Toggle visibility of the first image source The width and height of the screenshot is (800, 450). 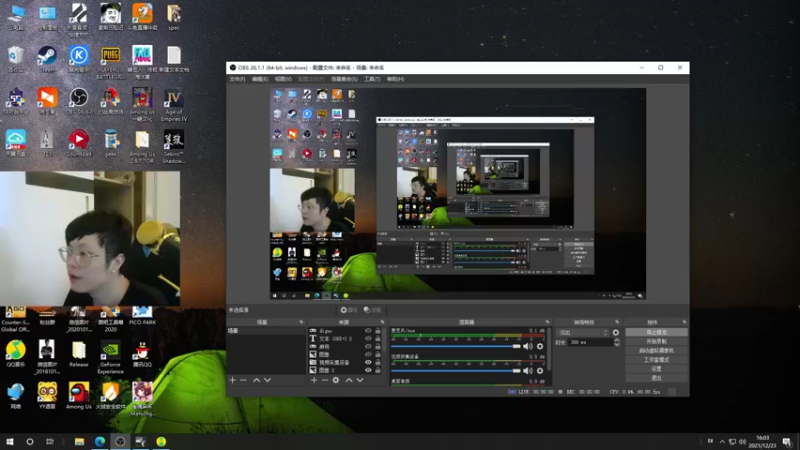(x=368, y=354)
